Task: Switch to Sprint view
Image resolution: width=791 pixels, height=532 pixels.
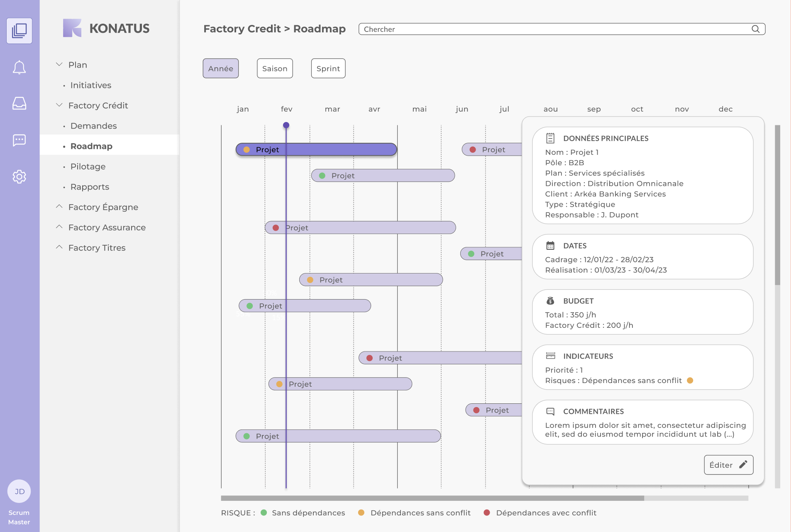Action: click(x=328, y=68)
